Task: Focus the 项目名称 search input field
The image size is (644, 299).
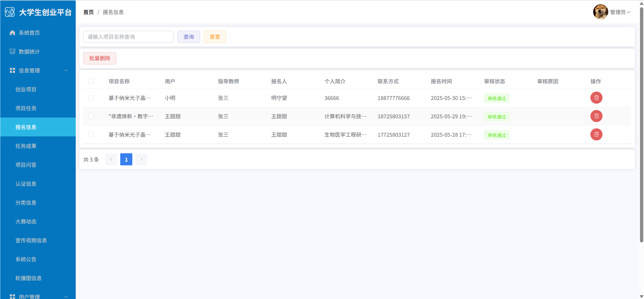Action: click(x=128, y=37)
